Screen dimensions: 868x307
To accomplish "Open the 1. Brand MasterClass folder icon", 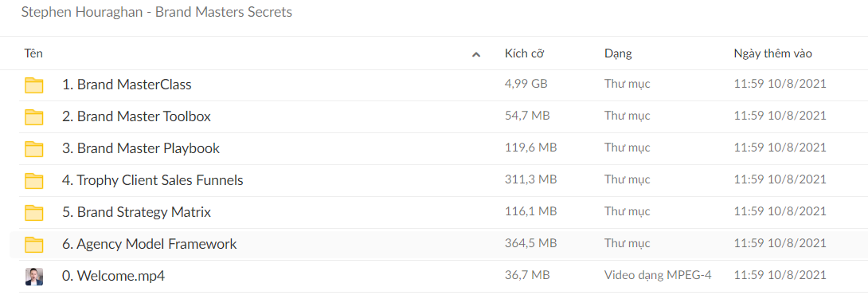I will pos(33,85).
